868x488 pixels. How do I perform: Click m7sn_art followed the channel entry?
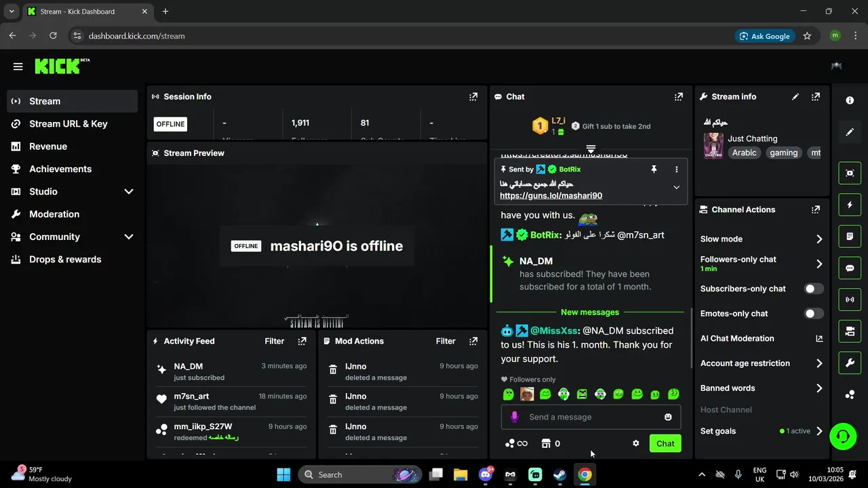pos(231,401)
